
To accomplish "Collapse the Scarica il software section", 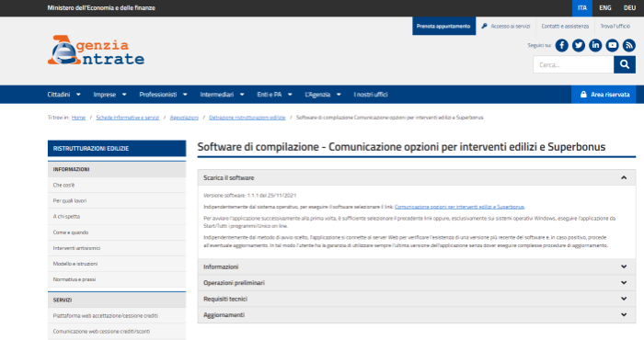I will [417, 177].
